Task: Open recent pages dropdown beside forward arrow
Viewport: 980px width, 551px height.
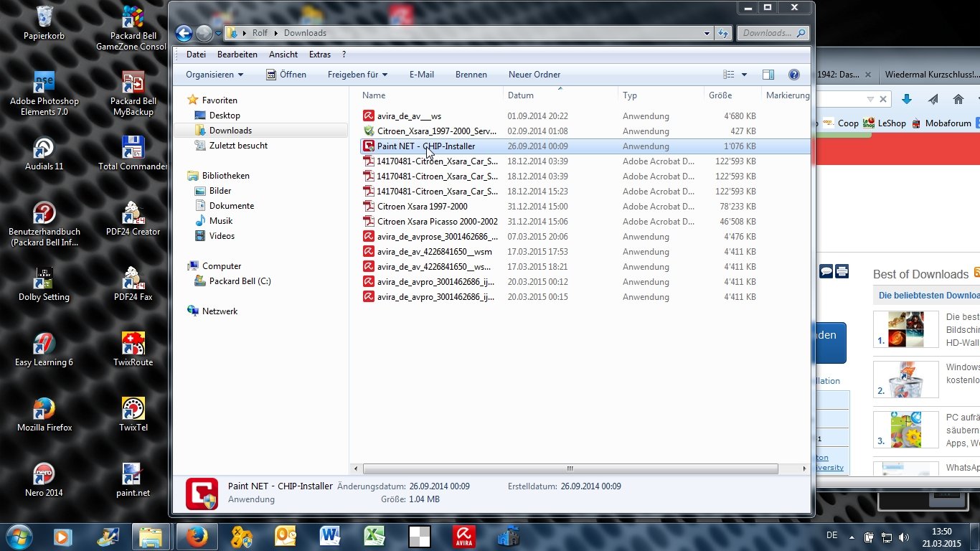Action: coord(218,33)
